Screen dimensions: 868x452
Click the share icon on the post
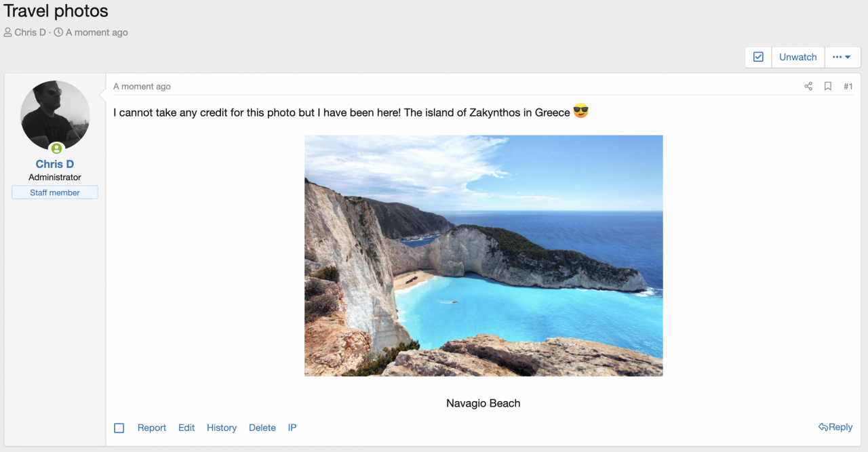[x=808, y=86]
